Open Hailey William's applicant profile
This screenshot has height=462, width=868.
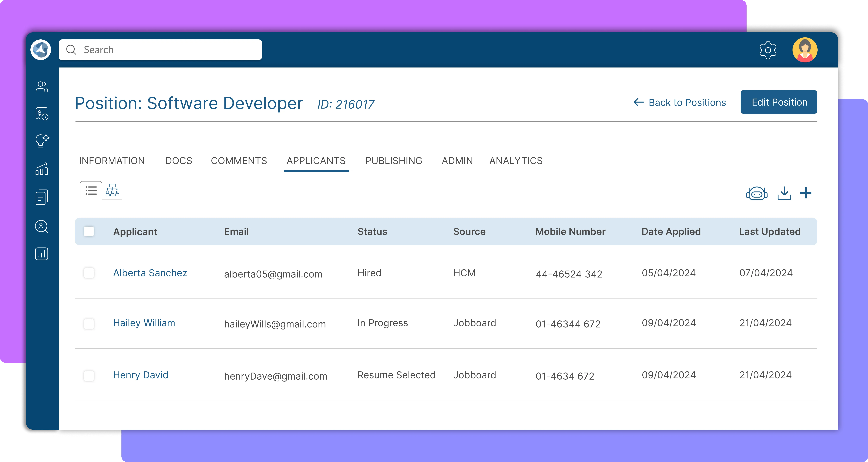click(144, 323)
